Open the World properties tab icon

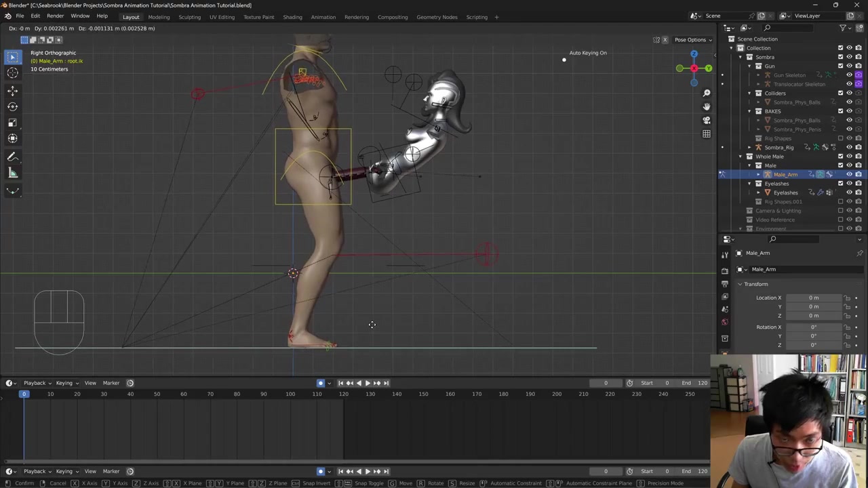click(x=725, y=322)
